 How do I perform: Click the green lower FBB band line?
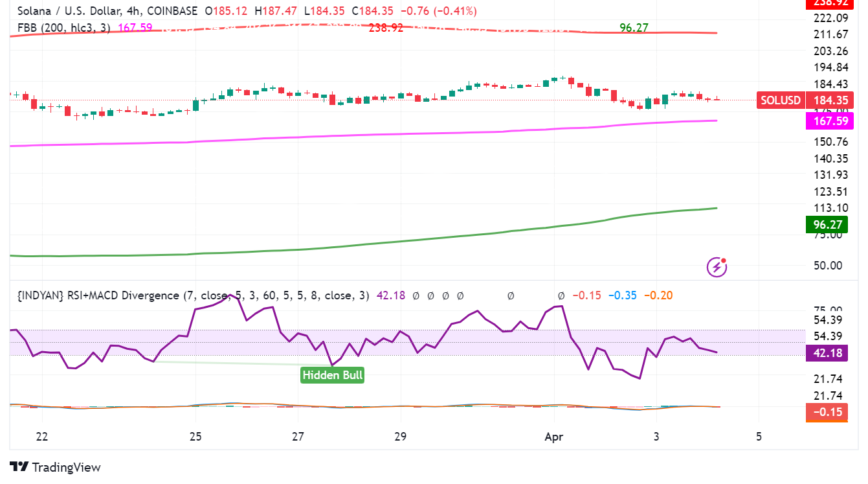coord(453,238)
